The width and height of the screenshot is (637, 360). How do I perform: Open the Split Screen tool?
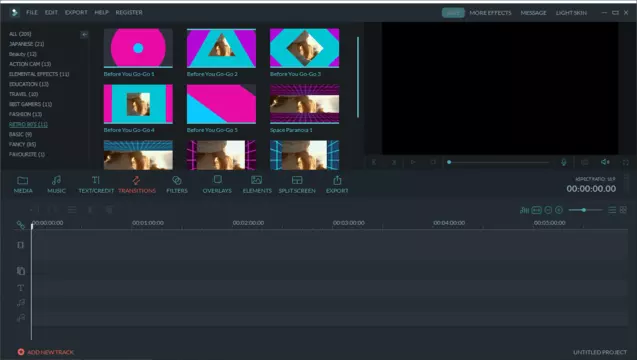(297, 184)
